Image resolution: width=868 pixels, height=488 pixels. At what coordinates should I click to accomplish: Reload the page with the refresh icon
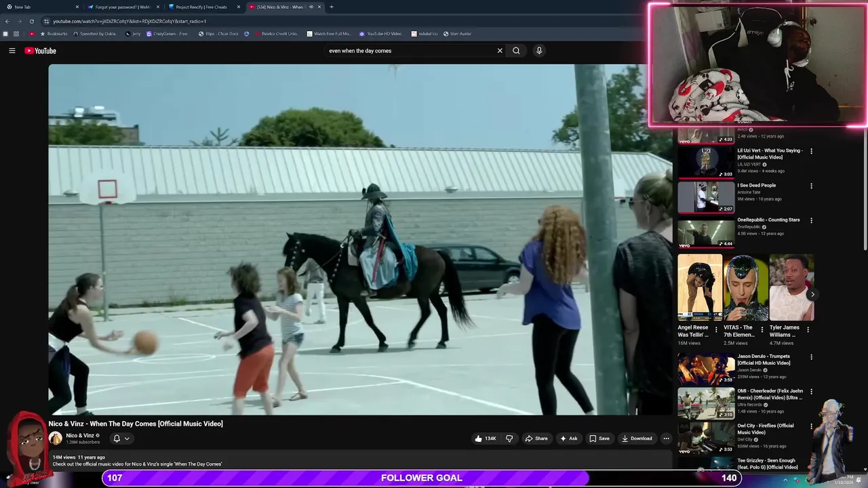[31, 21]
